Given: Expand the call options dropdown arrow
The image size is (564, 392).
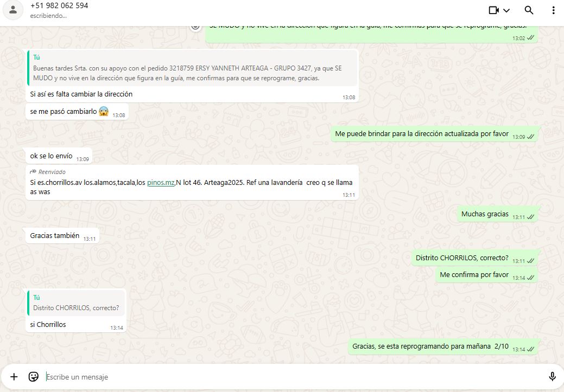Looking at the screenshot, I should (x=506, y=10).
